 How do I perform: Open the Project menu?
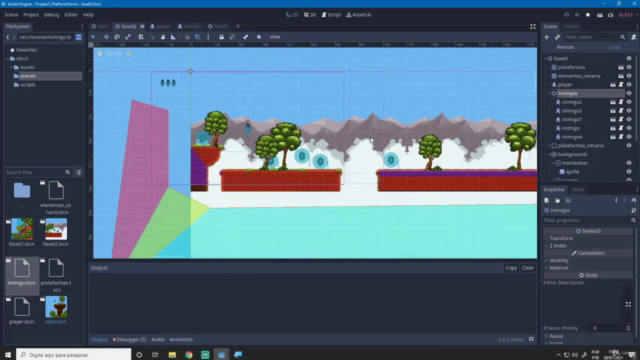click(31, 15)
